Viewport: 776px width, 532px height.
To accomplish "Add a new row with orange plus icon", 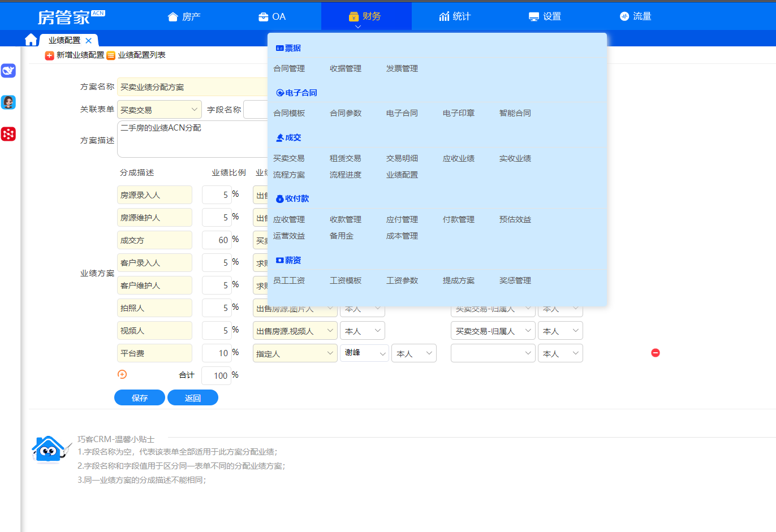I will 122,374.
